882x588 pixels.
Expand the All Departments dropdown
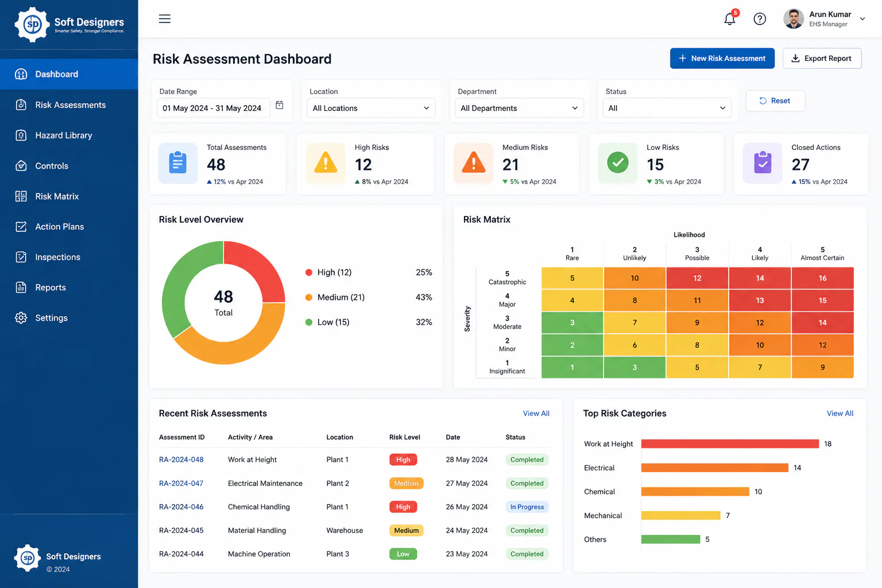tap(519, 108)
